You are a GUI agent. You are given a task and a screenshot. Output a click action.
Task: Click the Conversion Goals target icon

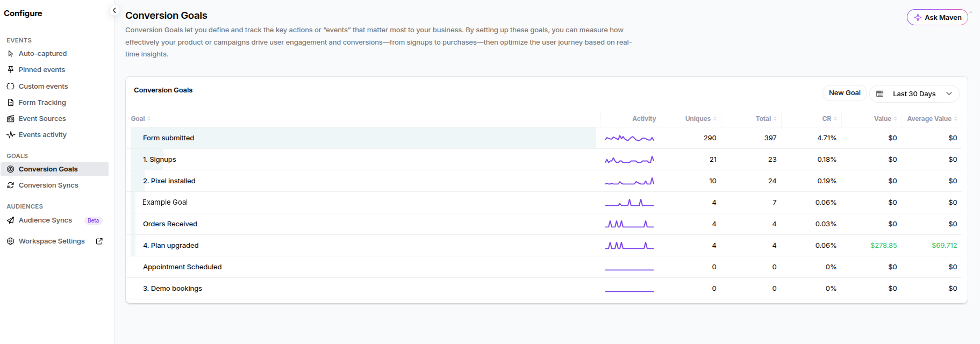[10, 169]
